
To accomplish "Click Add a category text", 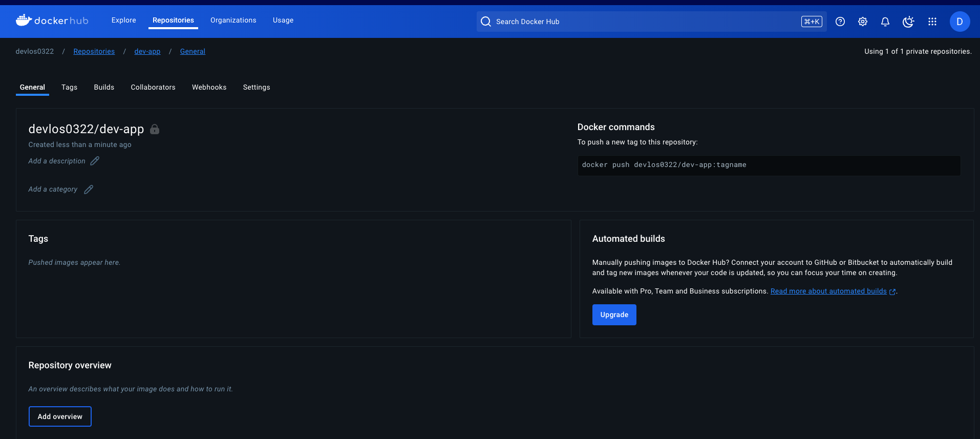I will click(x=53, y=189).
